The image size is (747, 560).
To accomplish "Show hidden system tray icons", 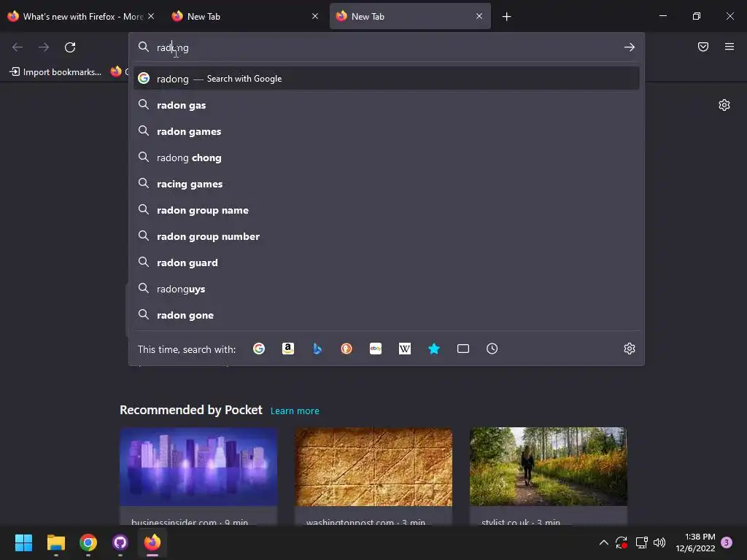I will coord(603,542).
